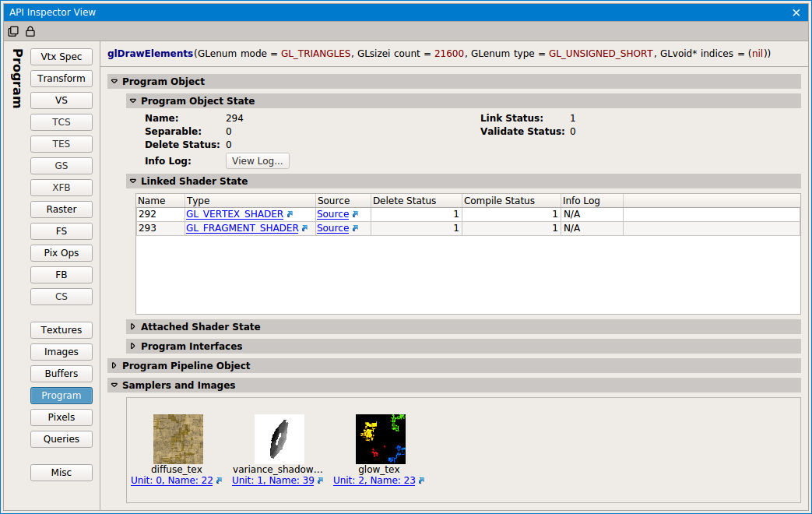Collapse the Samplers and Images section
Viewport: 812px width, 514px height.
tap(114, 385)
